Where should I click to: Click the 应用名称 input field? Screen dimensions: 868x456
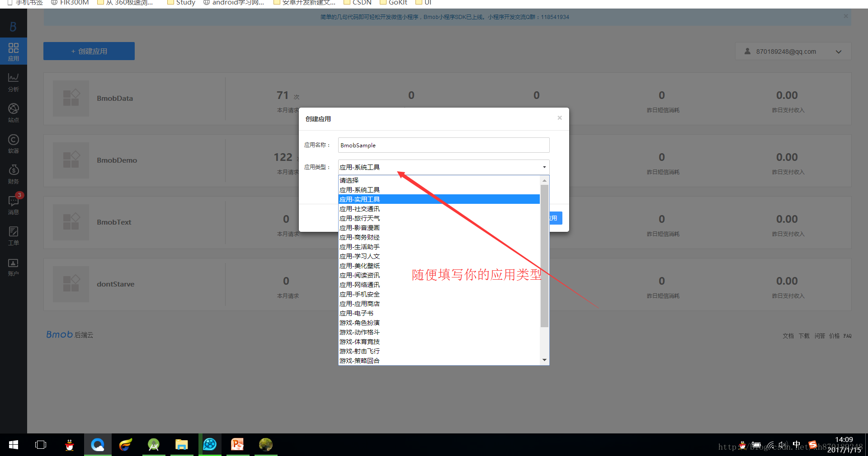click(443, 145)
